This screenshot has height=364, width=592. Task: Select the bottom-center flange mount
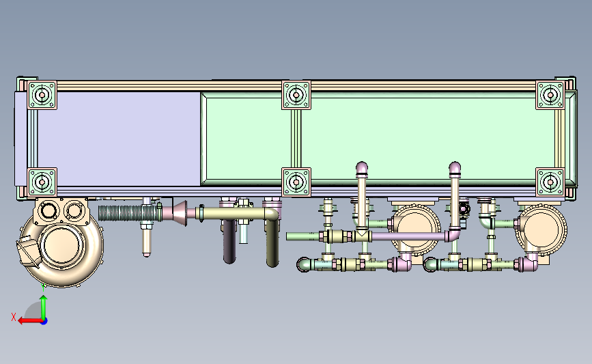296,182
